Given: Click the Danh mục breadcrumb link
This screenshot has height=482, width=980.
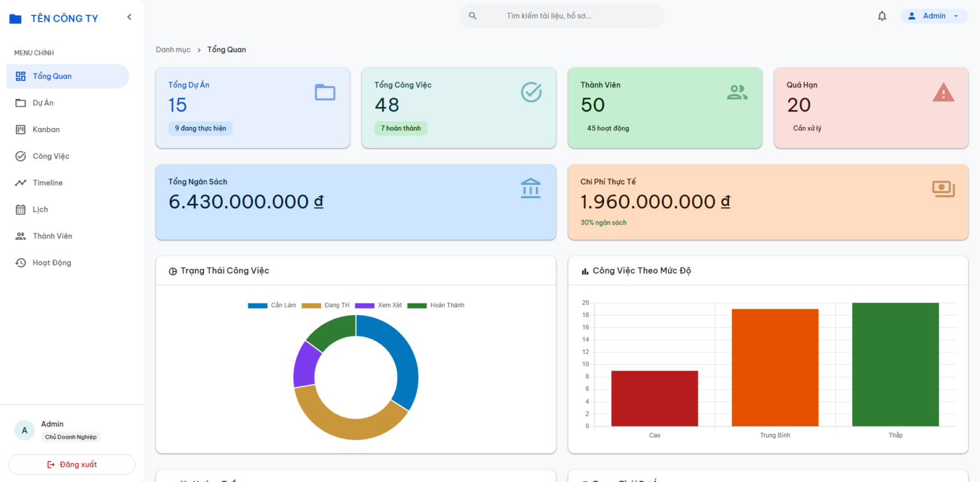Looking at the screenshot, I should click(x=173, y=50).
